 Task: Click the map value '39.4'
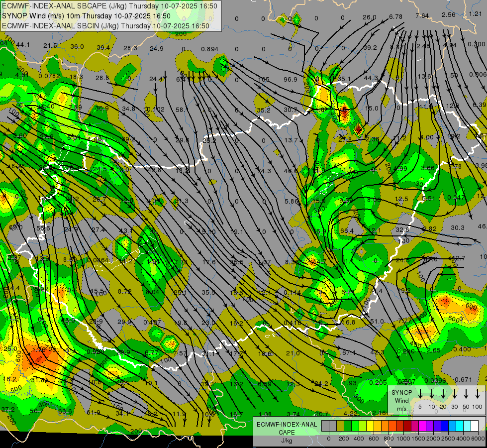tap(103, 48)
